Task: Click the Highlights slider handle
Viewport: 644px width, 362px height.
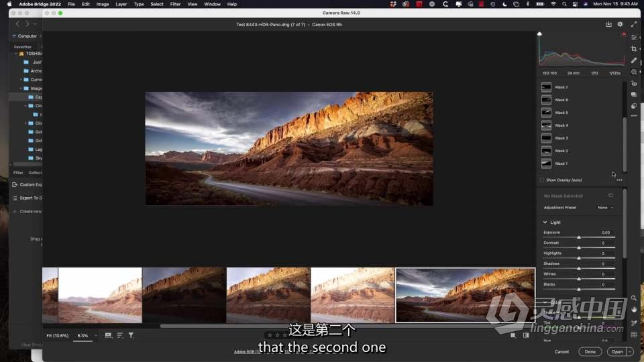Action: [x=579, y=258]
